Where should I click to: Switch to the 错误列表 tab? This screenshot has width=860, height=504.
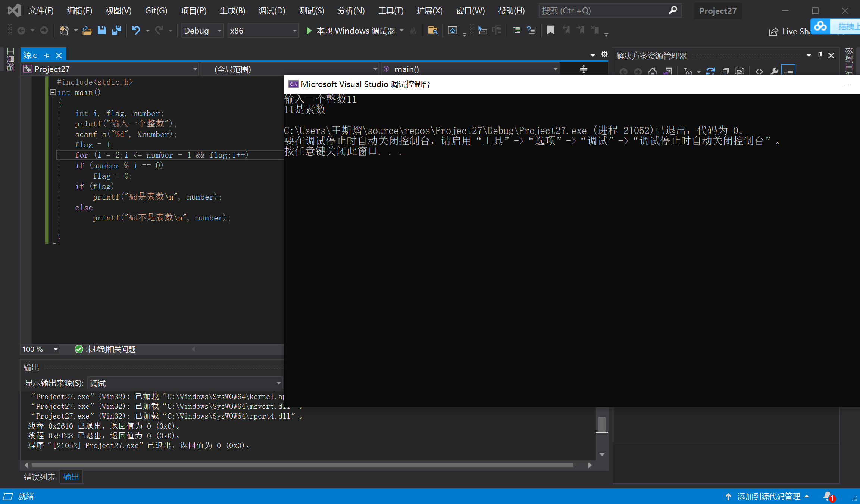[39, 477]
